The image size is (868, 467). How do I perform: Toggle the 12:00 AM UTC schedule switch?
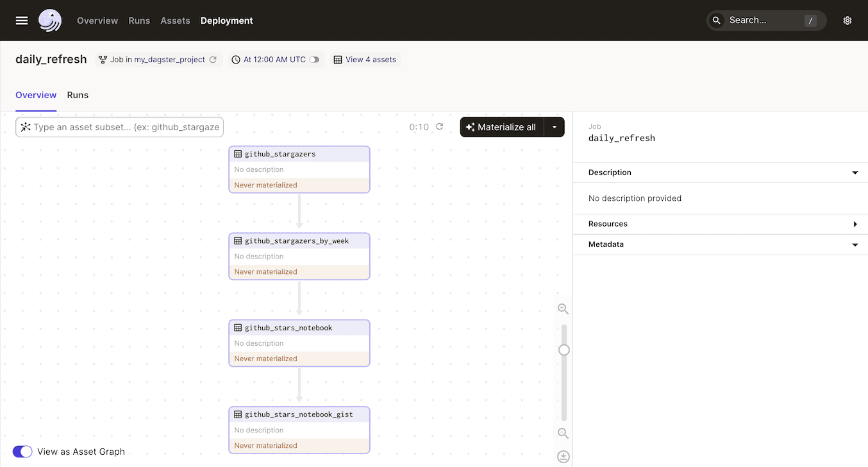tap(314, 60)
